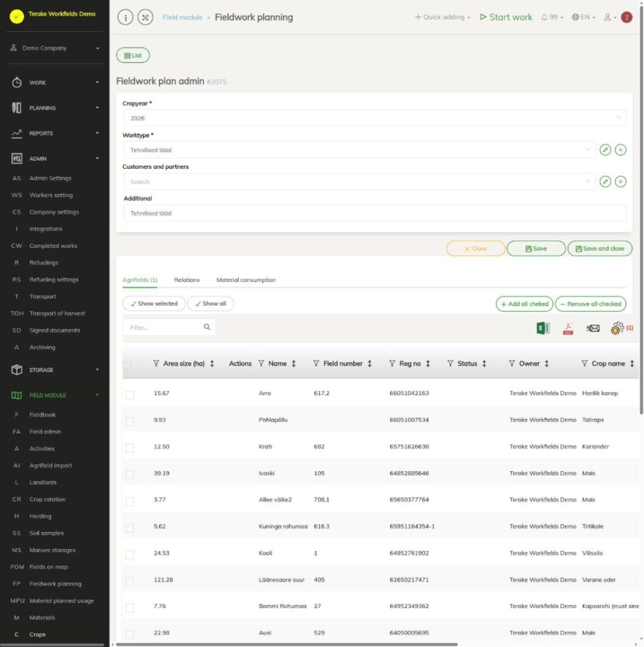Switch to the Material consumption tab
Screen dimensions: 644x647
pyautogui.click(x=246, y=280)
